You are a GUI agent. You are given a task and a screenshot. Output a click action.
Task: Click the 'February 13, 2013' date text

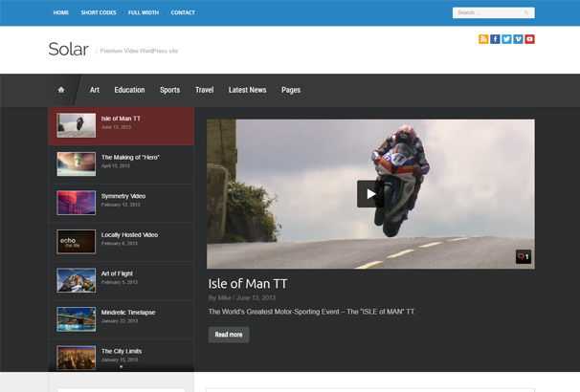click(121, 205)
